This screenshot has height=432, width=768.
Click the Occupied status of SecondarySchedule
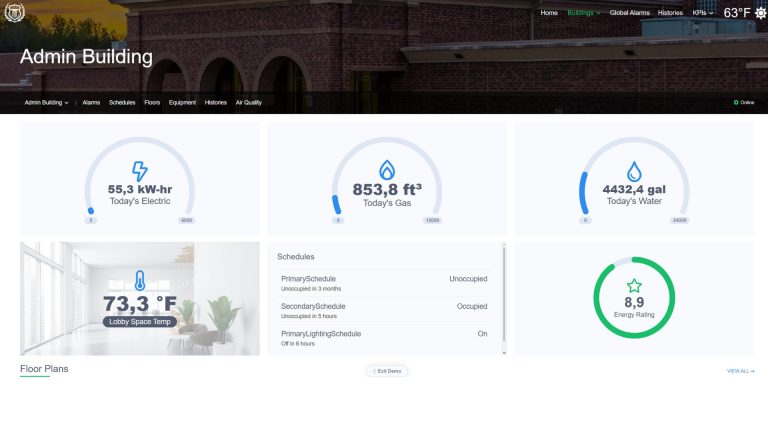(x=472, y=306)
